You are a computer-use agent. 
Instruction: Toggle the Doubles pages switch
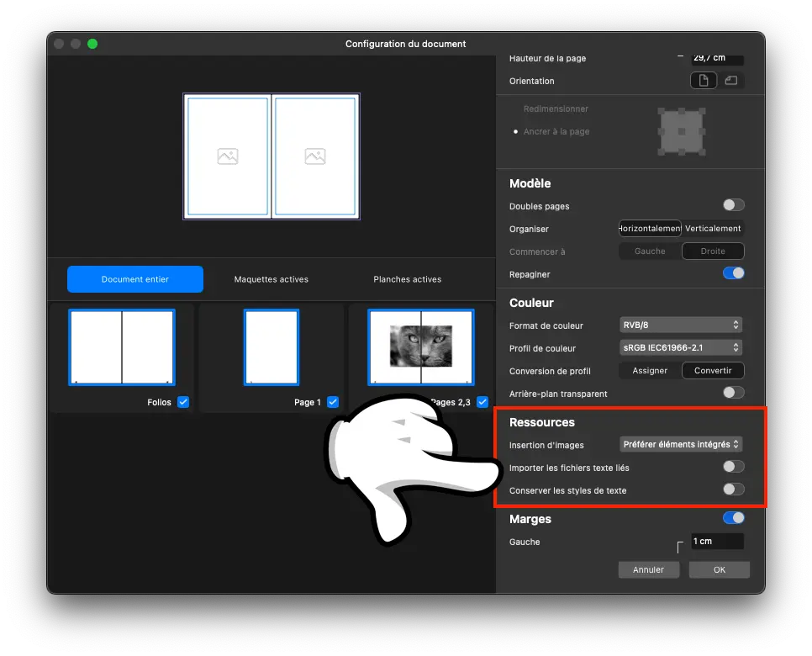coord(733,205)
